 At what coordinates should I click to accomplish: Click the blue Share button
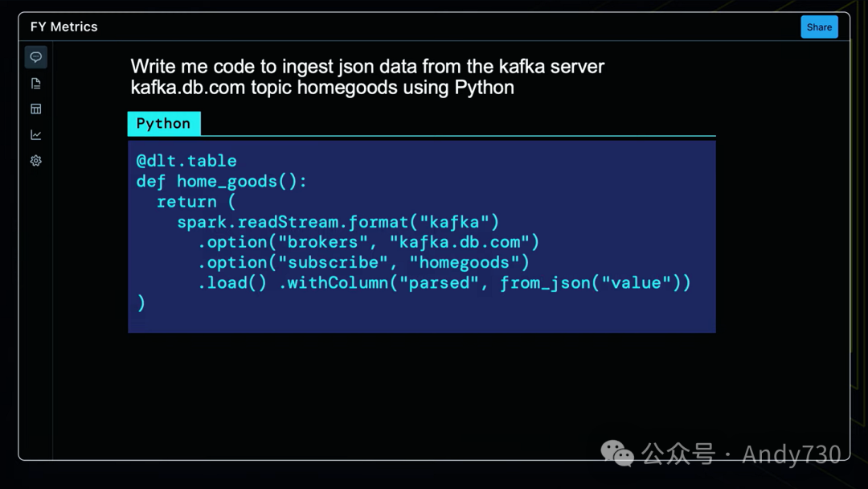pyautogui.click(x=819, y=27)
